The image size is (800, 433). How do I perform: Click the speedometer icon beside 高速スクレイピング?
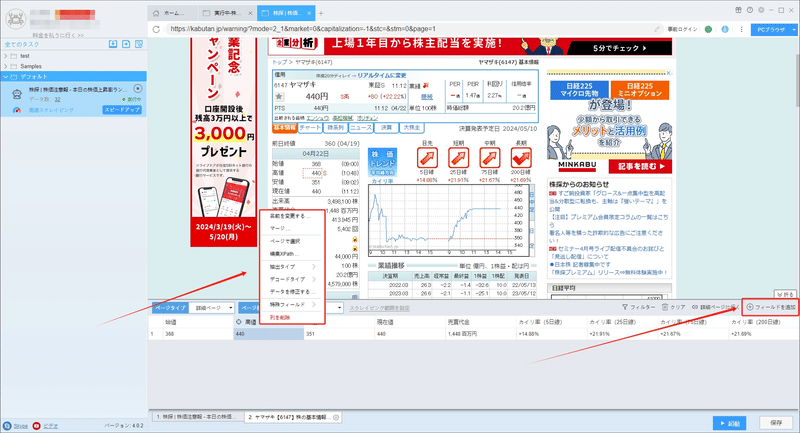(17, 110)
